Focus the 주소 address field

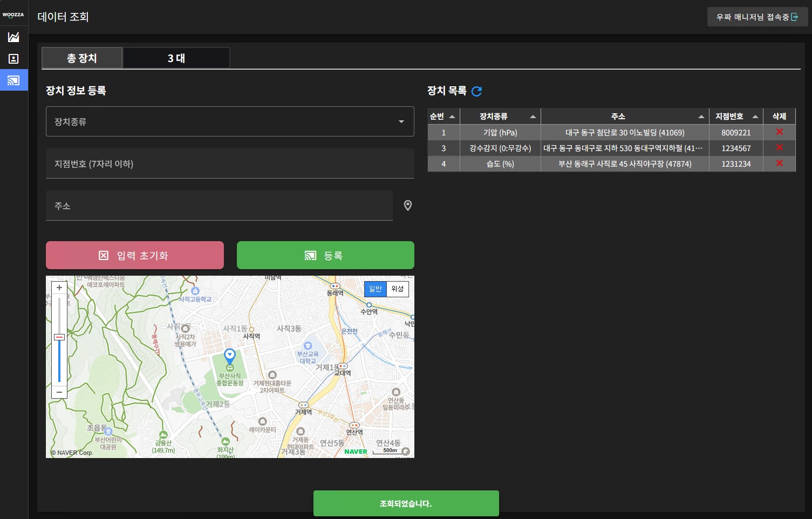(219, 206)
